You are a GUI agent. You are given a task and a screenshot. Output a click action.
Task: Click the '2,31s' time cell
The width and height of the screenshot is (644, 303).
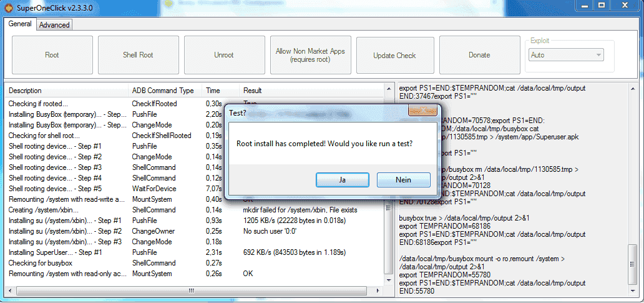coord(213,252)
